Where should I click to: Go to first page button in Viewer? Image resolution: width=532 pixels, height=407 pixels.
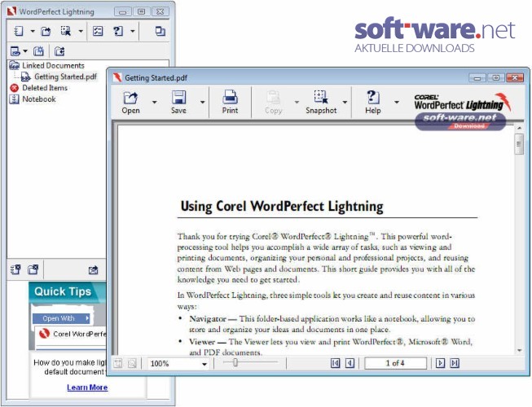pos(335,363)
